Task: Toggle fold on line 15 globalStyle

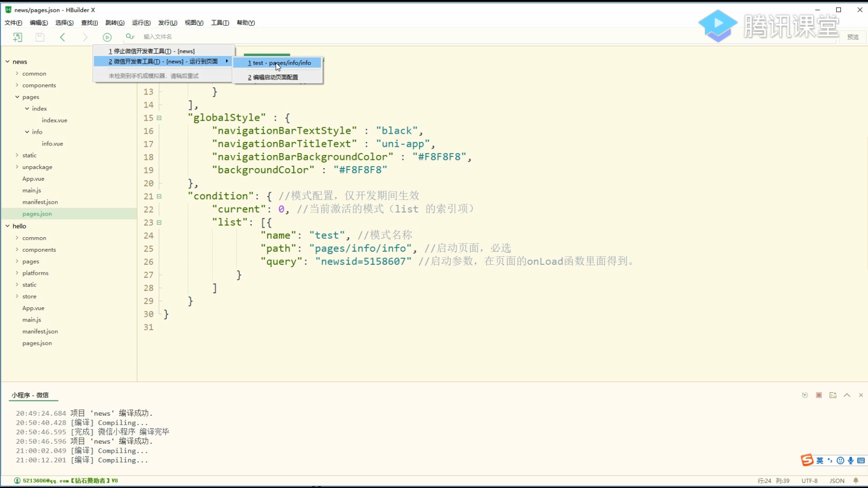Action: pyautogui.click(x=159, y=118)
